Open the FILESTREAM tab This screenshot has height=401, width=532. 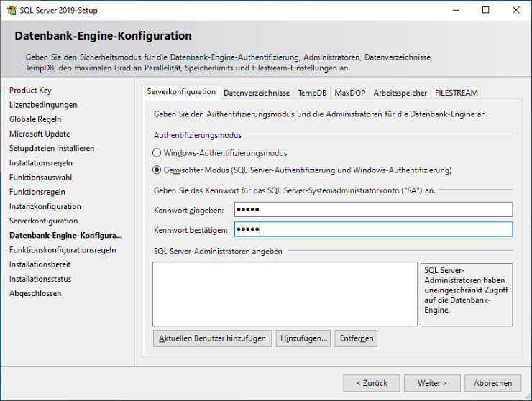pyautogui.click(x=456, y=93)
